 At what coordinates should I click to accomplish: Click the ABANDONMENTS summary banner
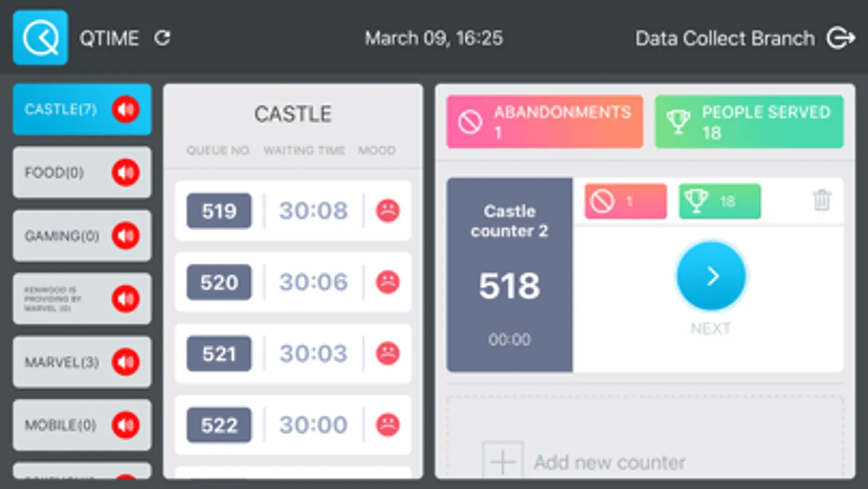[x=544, y=122]
